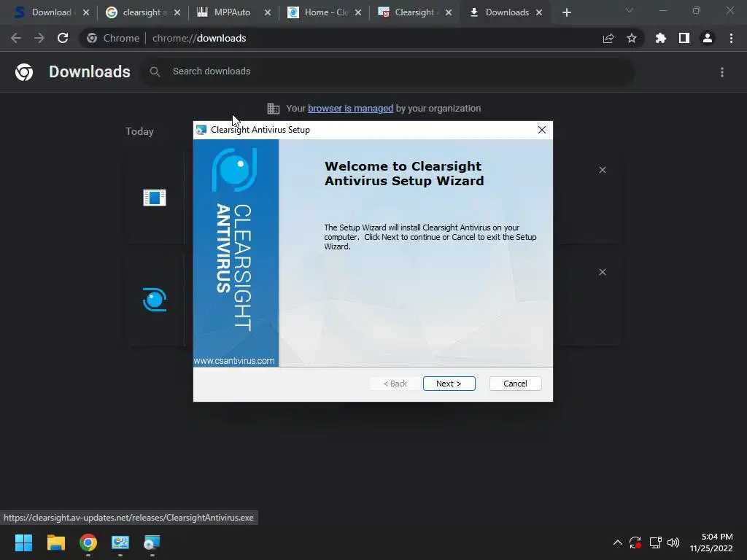Open File Explorer from the taskbar
The height and width of the screenshot is (560, 747).
55,542
